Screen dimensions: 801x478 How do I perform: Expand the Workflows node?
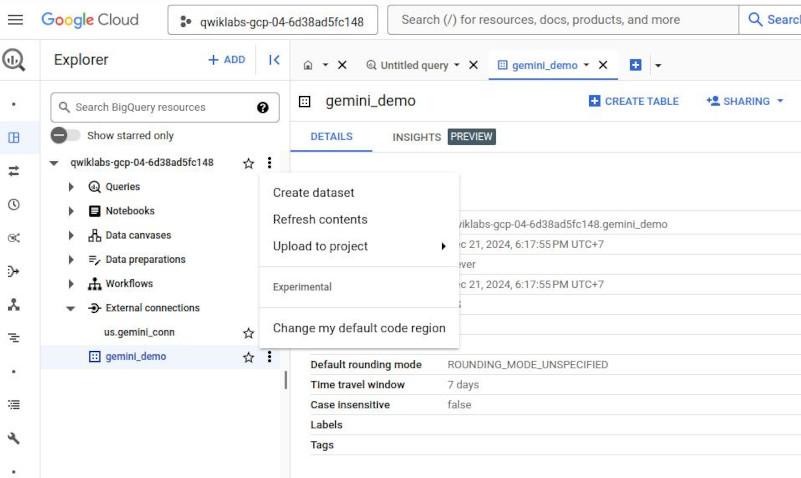71,283
